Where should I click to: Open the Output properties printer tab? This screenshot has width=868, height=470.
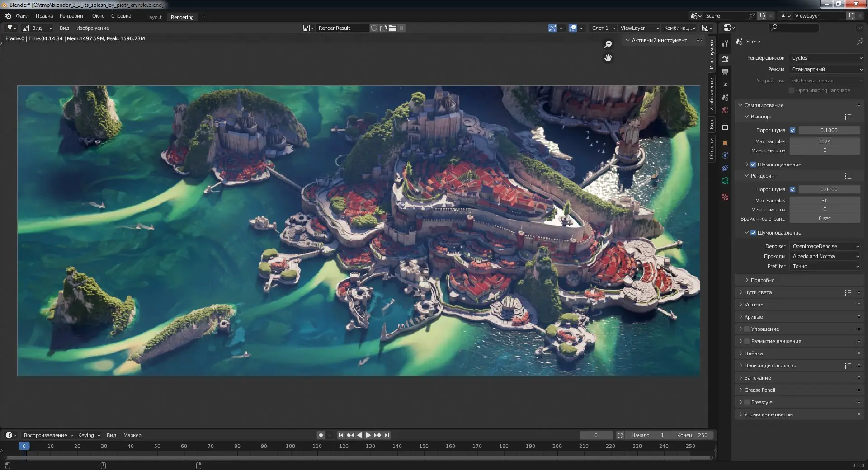tap(725, 72)
